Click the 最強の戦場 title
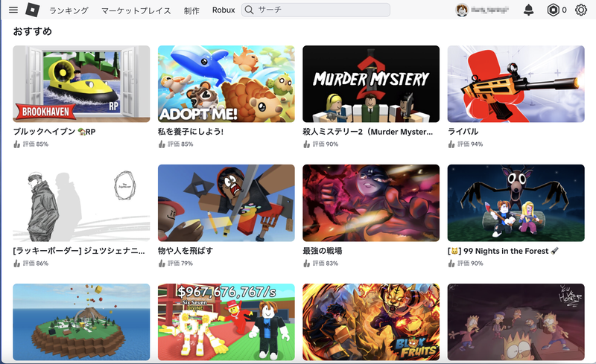The image size is (596, 364). [323, 251]
